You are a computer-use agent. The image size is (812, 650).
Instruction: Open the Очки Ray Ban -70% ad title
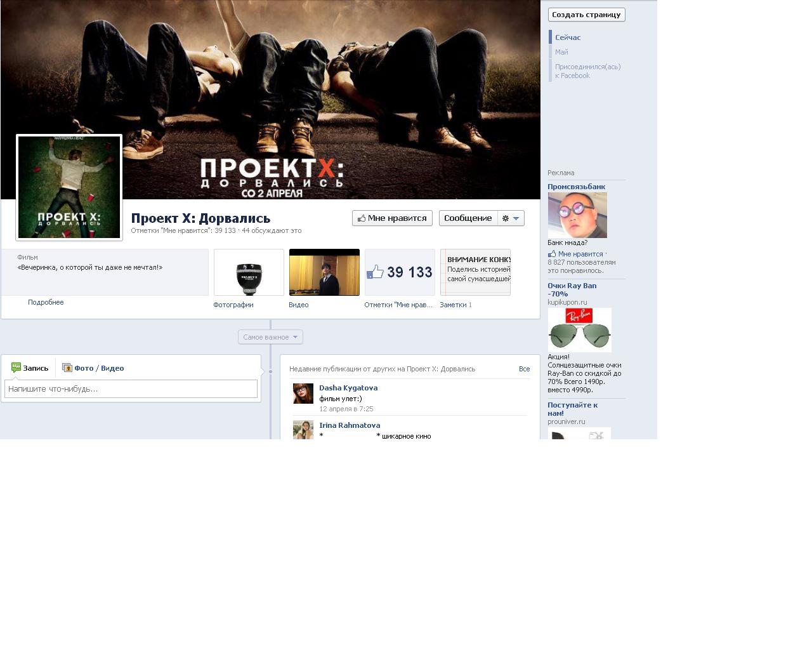(x=572, y=289)
